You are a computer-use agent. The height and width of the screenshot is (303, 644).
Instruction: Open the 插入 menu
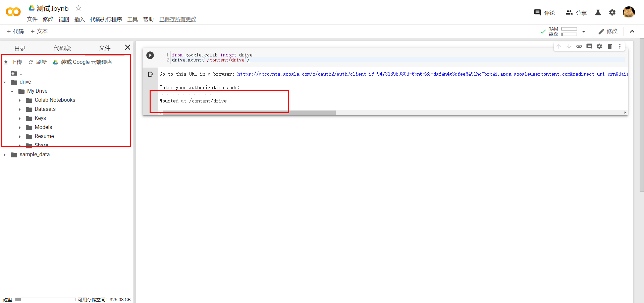click(79, 19)
